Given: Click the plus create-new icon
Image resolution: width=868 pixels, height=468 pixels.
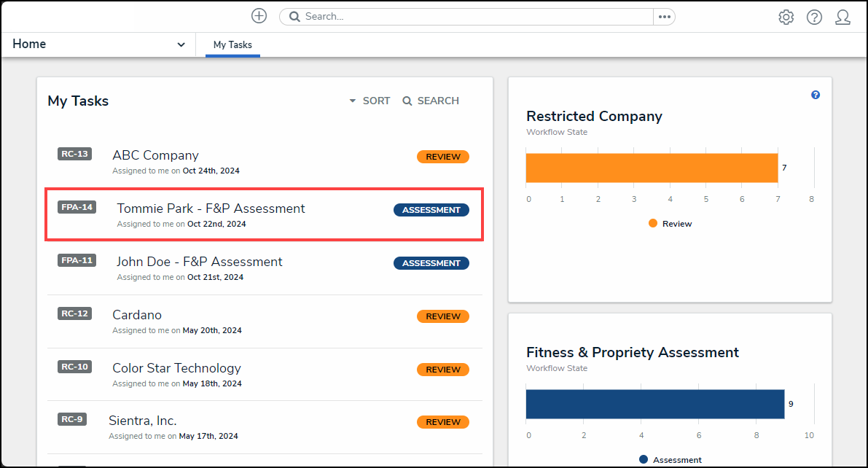Looking at the screenshot, I should coord(259,16).
